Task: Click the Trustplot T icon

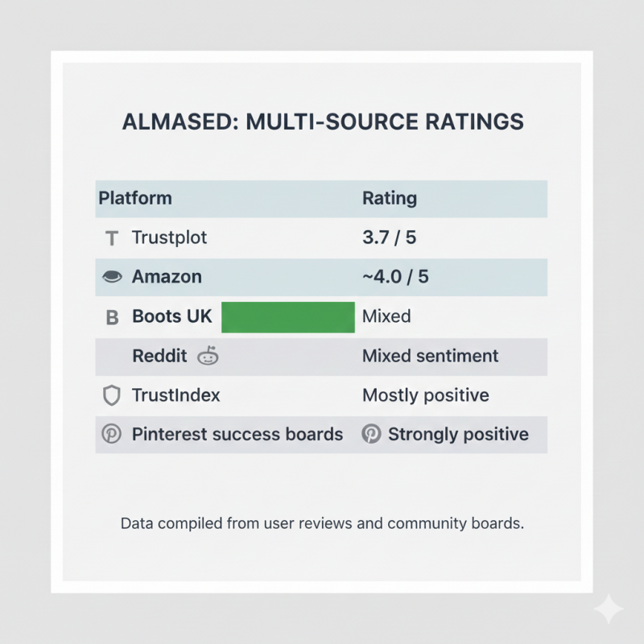Action: (112, 238)
